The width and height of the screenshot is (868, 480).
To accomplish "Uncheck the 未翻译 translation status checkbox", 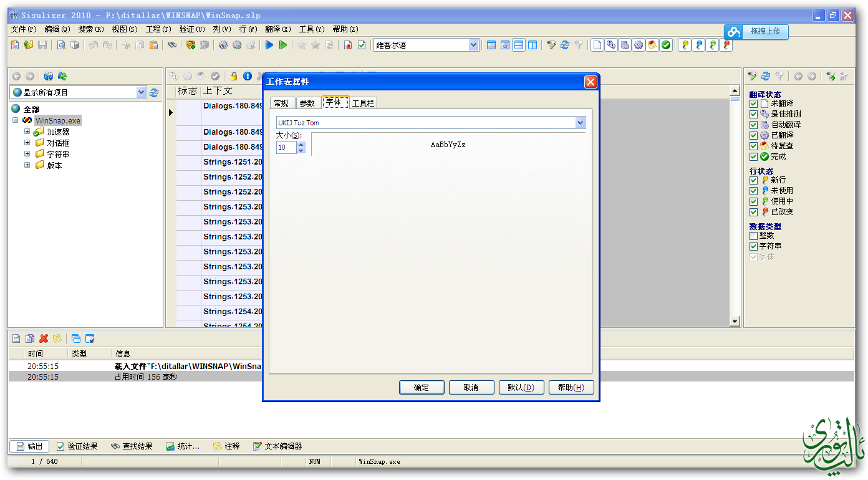I will 753,103.
